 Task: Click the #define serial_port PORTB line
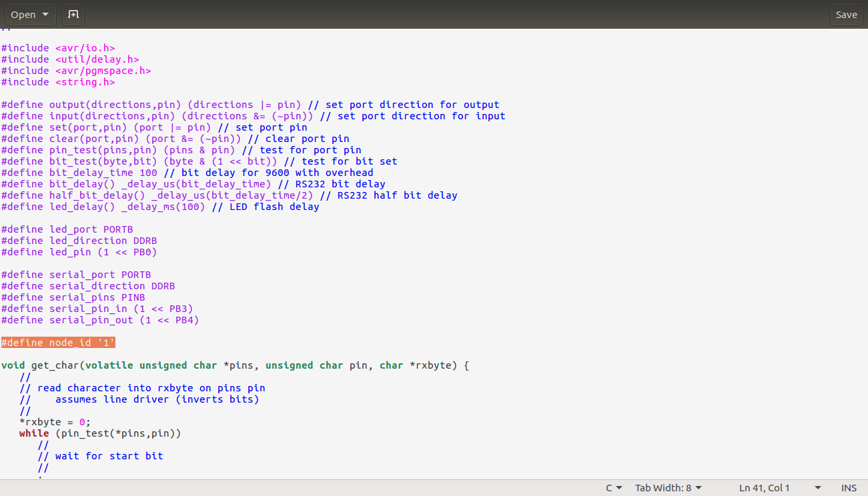(x=76, y=275)
